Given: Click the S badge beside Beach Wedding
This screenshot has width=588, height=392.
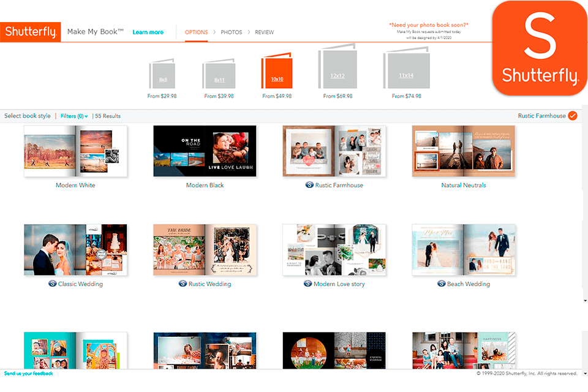Looking at the screenshot, I should point(442,284).
